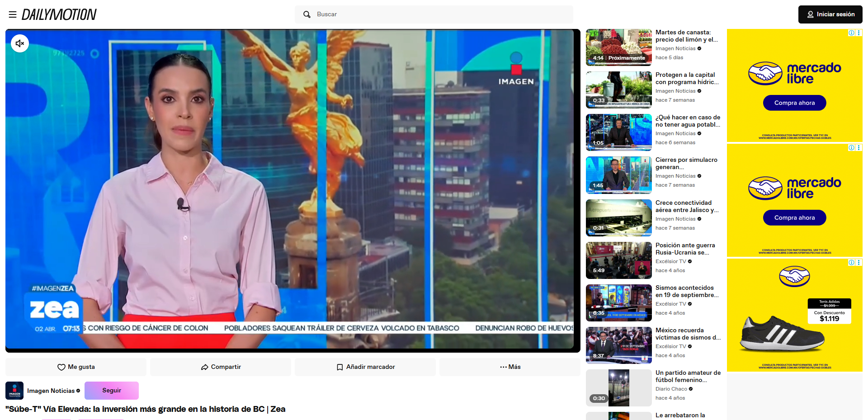The width and height of the screenshot is (868, 420).
Task: Share the video via Compartir
Action: coord(221,367)
